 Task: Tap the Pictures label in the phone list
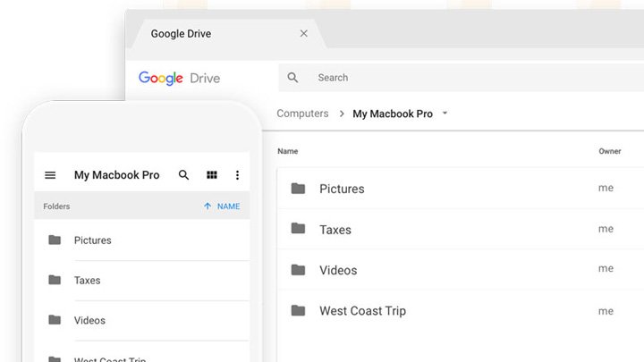tap(92, 240)
